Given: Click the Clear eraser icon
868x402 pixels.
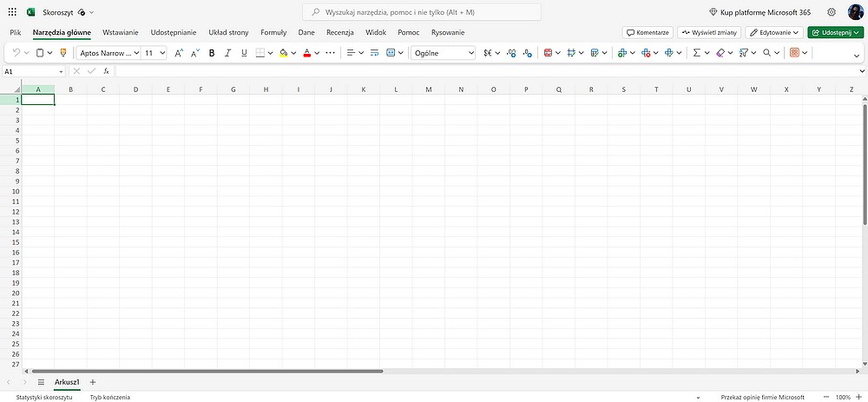Looking at the screenshot, I should click(720, 53).
